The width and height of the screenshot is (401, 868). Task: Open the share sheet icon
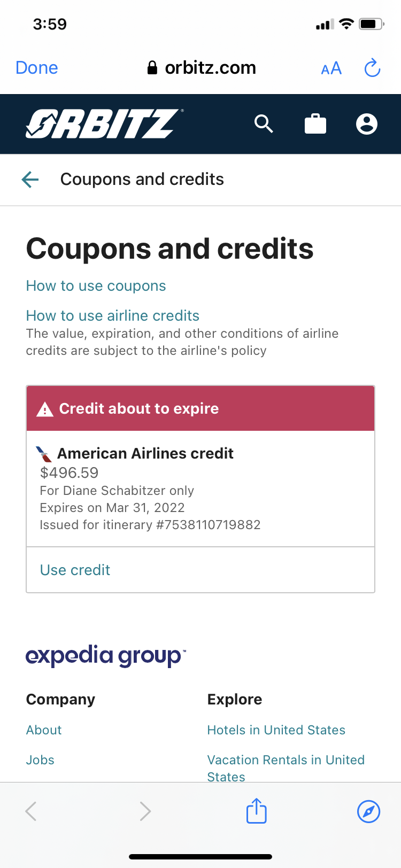(256, 811)
